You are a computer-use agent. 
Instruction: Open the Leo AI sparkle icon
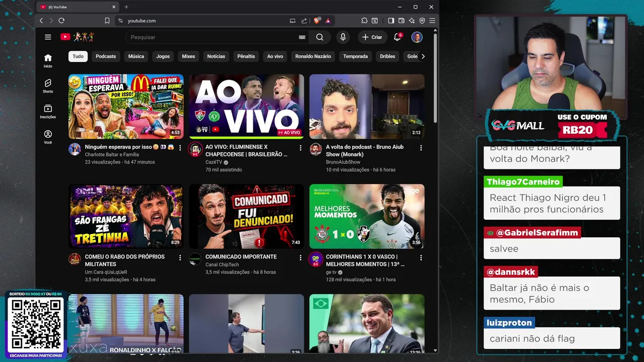click(412, 21)
